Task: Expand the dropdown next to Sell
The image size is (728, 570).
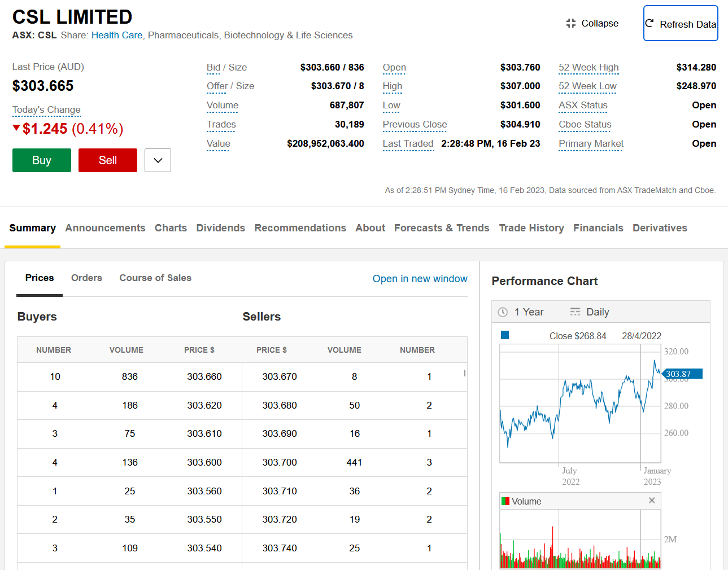Action: [158, 160]
